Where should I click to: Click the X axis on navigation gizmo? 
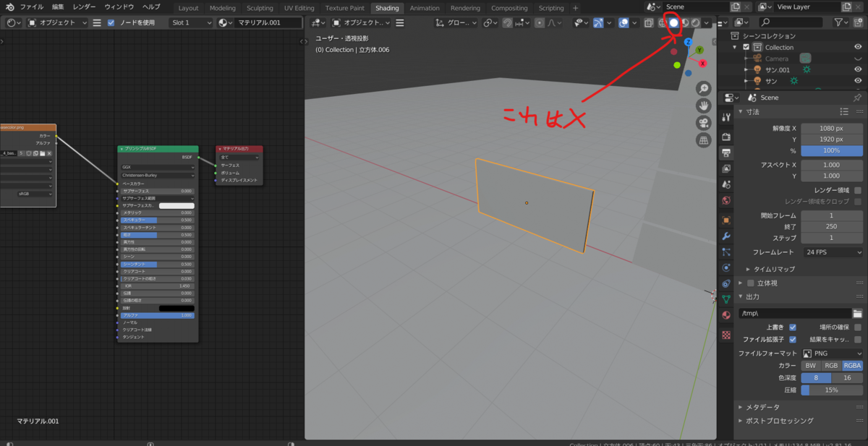(x=702, y=64)
